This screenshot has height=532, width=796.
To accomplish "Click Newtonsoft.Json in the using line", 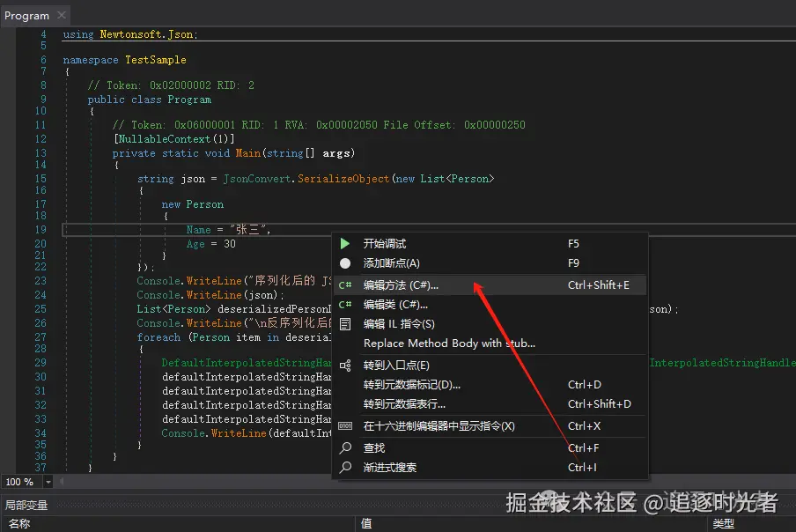I will [x=147, y=34].
